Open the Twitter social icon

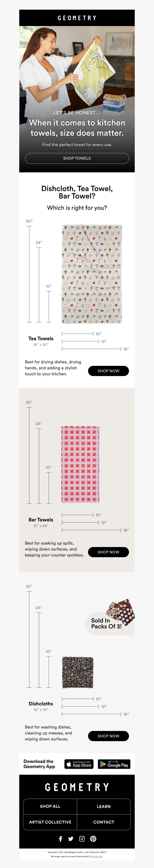(71, 839)
